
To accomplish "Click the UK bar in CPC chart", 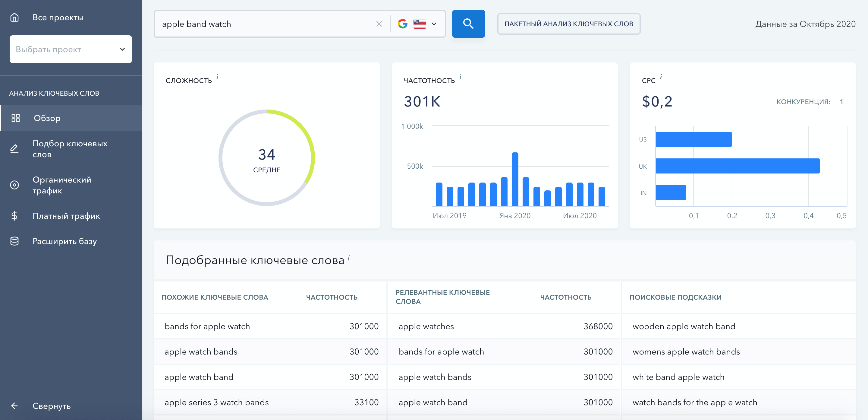I will click(x=737, y=166).
